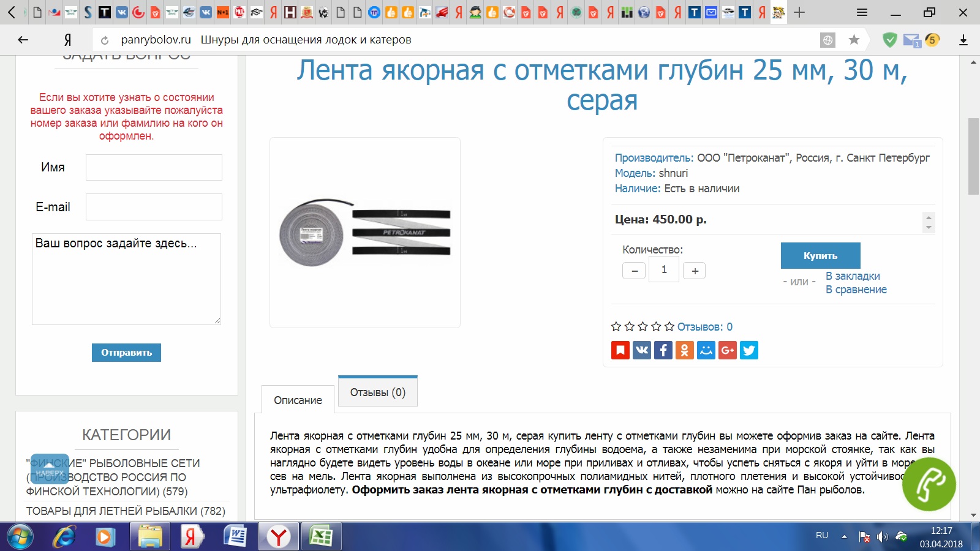Share product on Google Plus icon
Viewport: 980px width, 551px height.
click(x=727, y=350)
